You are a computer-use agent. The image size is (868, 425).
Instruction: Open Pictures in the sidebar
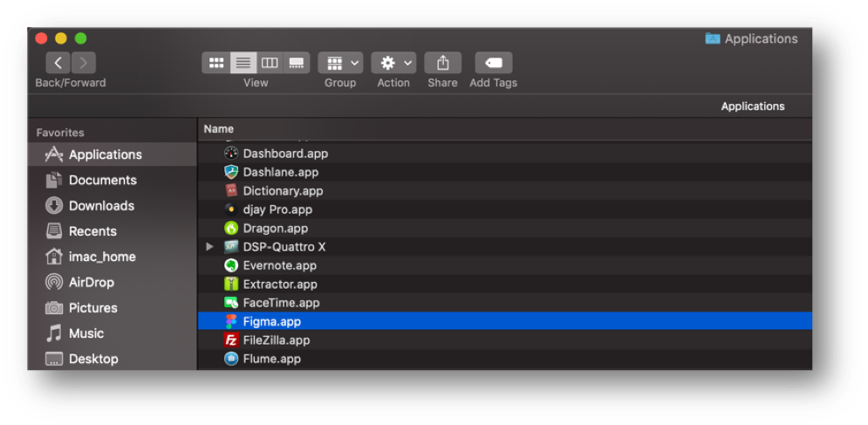113,307
